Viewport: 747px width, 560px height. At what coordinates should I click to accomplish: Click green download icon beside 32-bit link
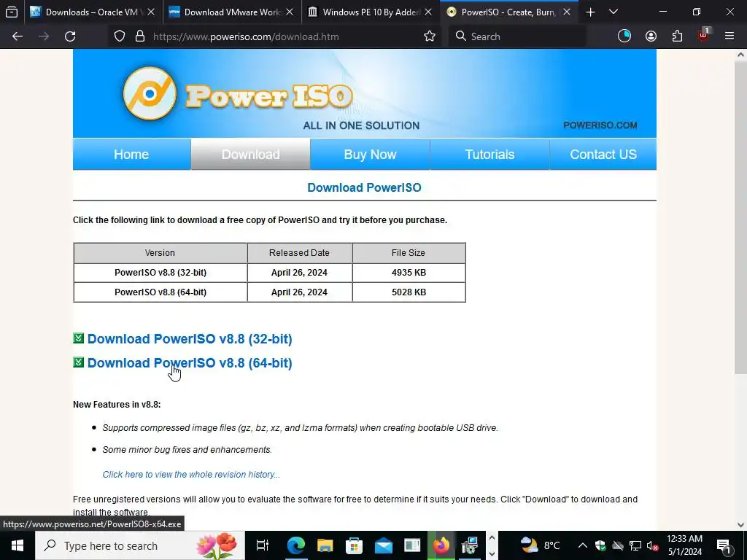pos(79,338)
